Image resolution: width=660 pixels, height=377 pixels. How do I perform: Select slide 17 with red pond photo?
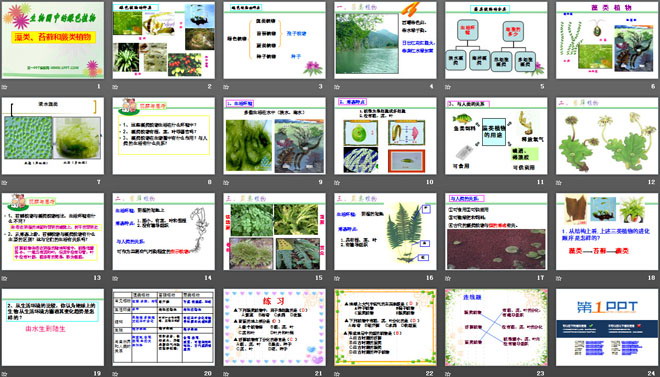coord(496,231)
